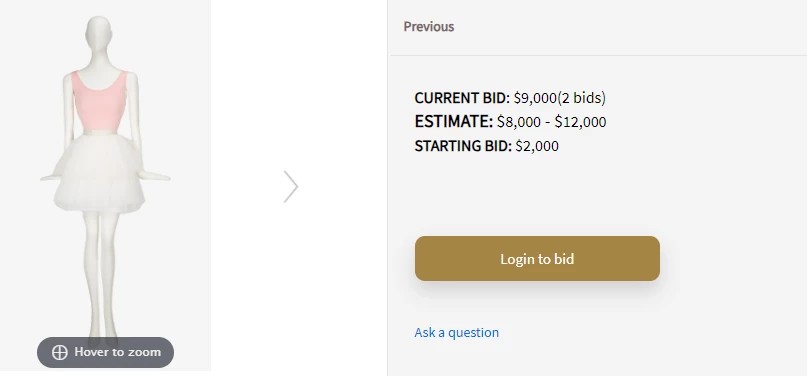Click the (2 bids) count text

click(582, 98)
